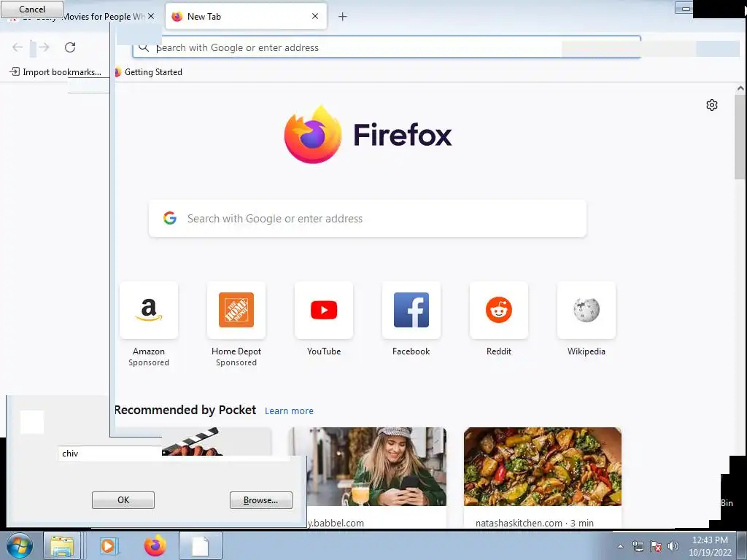Screen dimensions: 747x560
Task: Click Browse... in the Run dialog
Action: click(x=261, y=500)
